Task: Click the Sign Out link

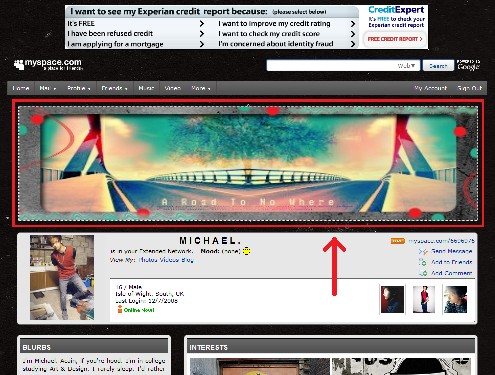Action: coord(470,88)
